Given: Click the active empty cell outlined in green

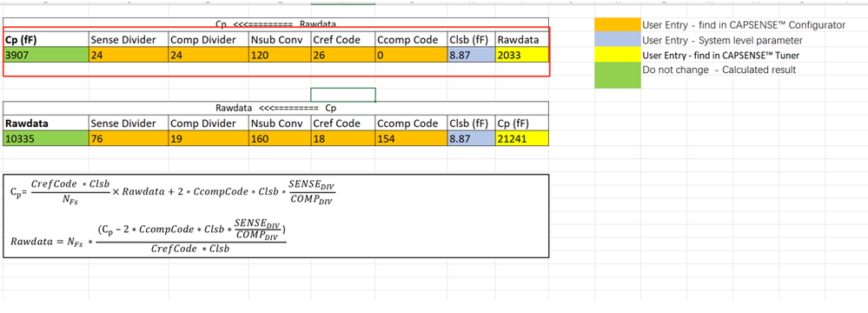Looking at the screenshot, I should tap(343, 95).
